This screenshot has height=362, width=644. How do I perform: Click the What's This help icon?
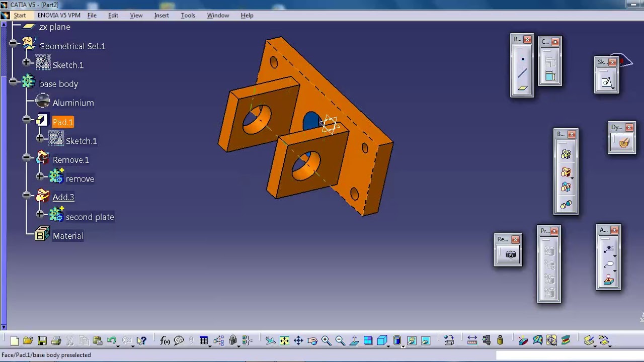click(142, 341)
